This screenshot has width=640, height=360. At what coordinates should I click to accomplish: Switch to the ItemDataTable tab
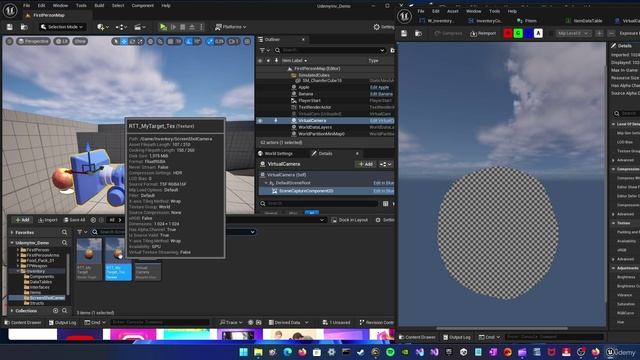tap(584, 21)
